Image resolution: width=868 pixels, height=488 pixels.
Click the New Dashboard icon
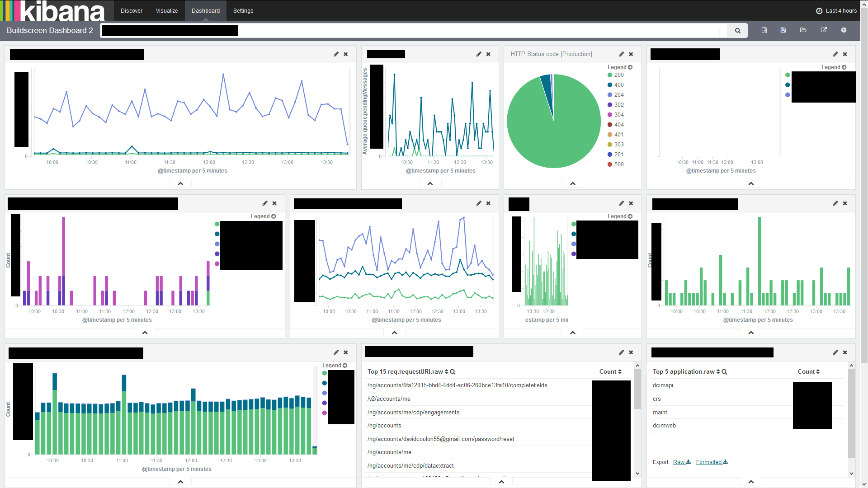(x=764, y=30)
